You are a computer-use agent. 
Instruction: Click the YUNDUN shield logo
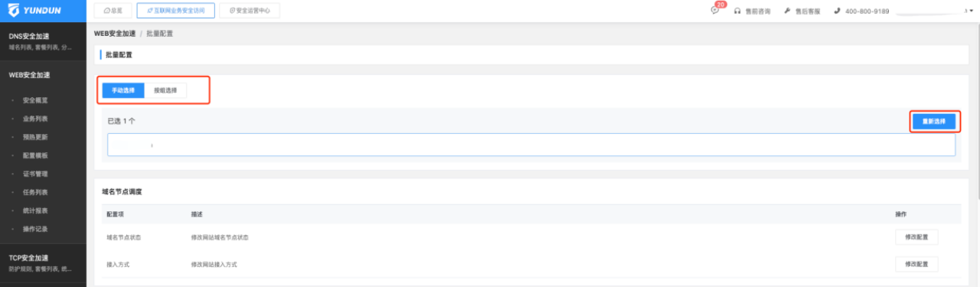coord(14,11)
